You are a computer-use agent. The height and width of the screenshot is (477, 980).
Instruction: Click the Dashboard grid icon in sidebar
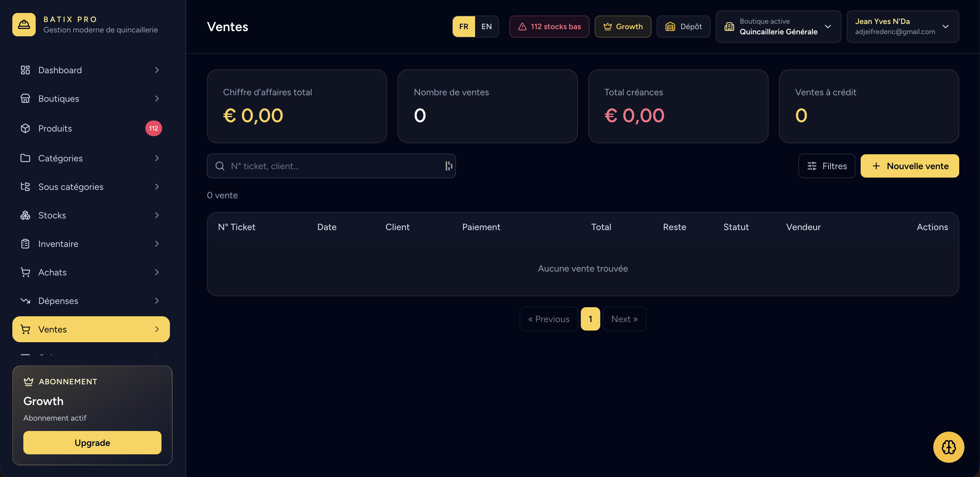tap(25, 70)
